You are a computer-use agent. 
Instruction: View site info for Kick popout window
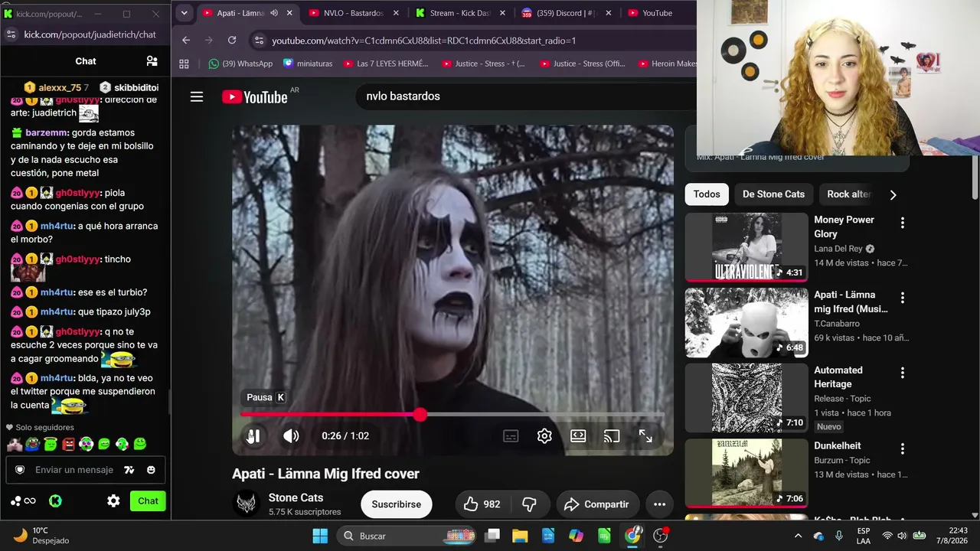[11, 34]
